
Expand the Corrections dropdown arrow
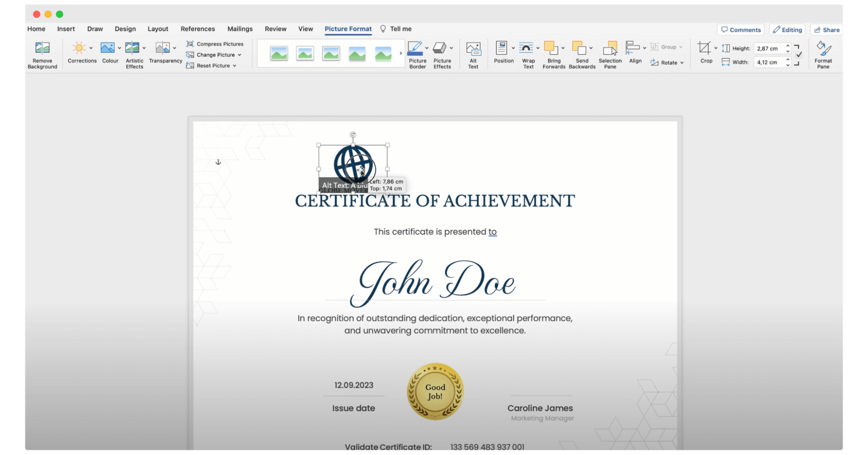(91, 48)
